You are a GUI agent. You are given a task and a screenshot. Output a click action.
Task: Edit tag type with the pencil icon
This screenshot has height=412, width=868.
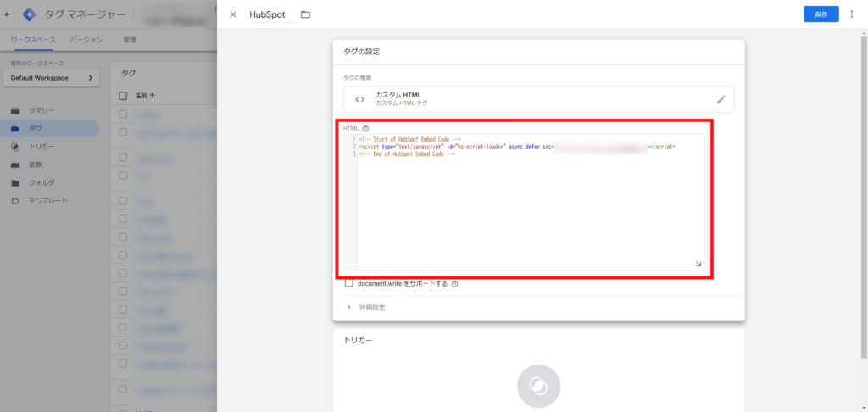tap(721, 100)
